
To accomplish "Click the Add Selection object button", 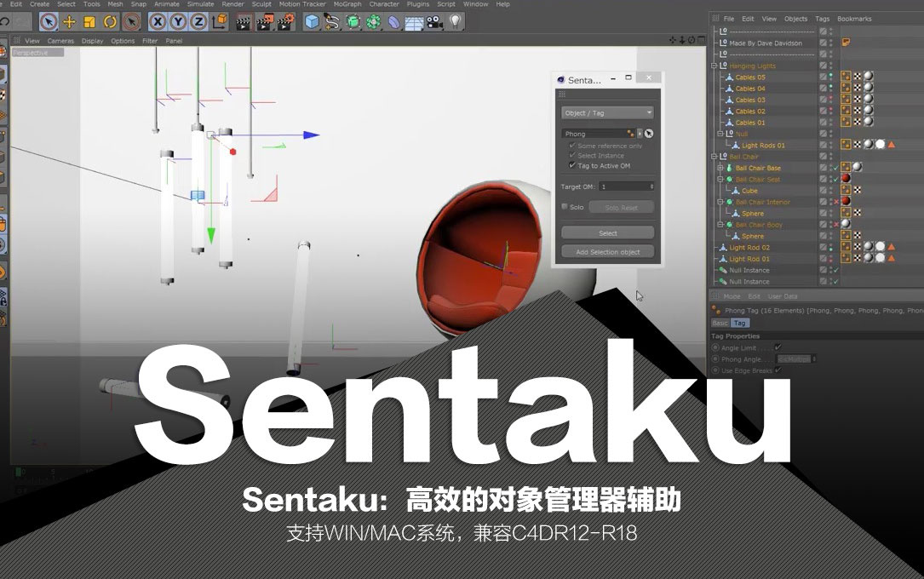I will click(607, 251).
